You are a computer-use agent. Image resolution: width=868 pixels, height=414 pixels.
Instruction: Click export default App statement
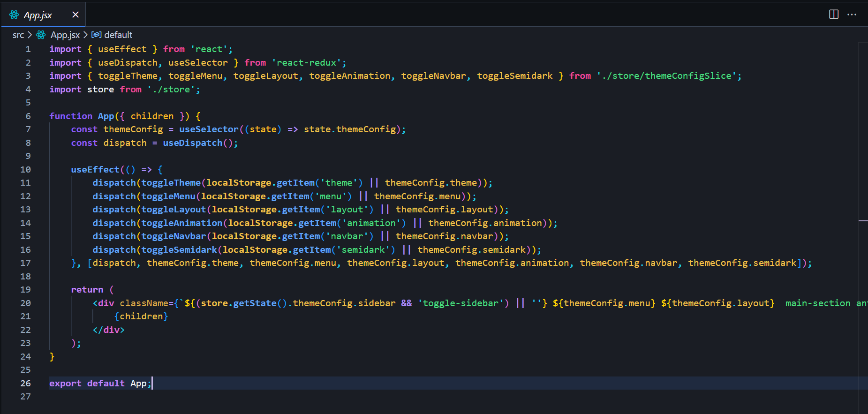(100, 384)
